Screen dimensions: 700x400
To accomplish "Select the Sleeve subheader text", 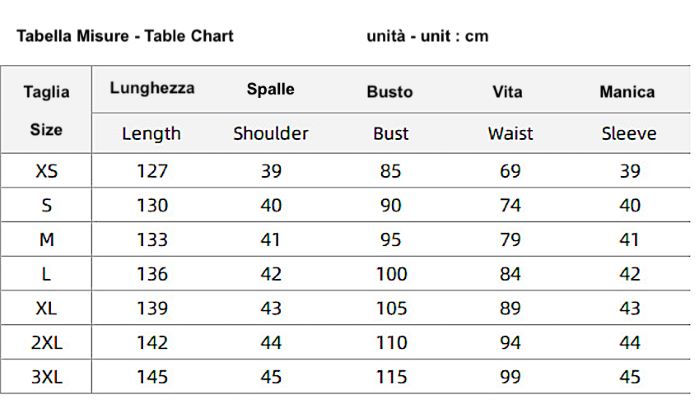I will (x=629, y=133).
